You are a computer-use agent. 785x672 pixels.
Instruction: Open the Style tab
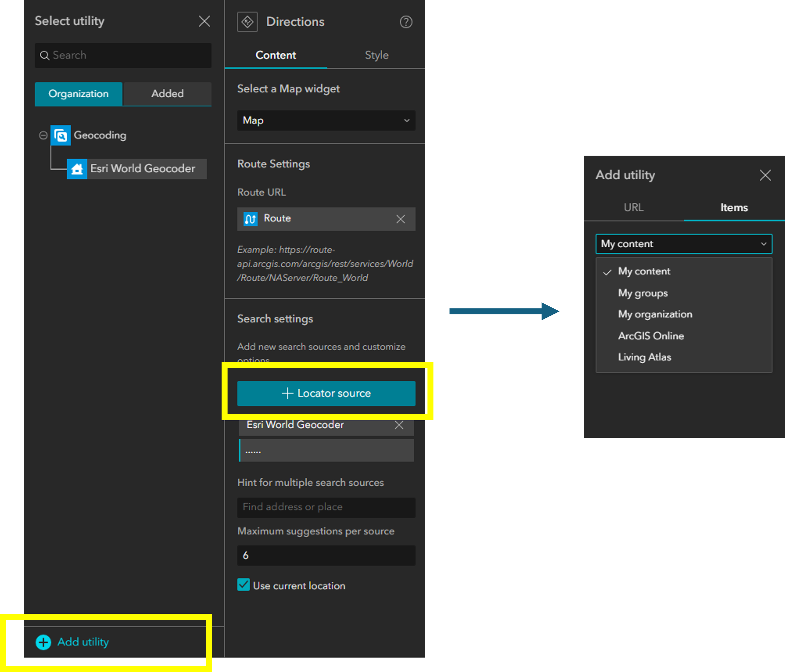[377, 55]
